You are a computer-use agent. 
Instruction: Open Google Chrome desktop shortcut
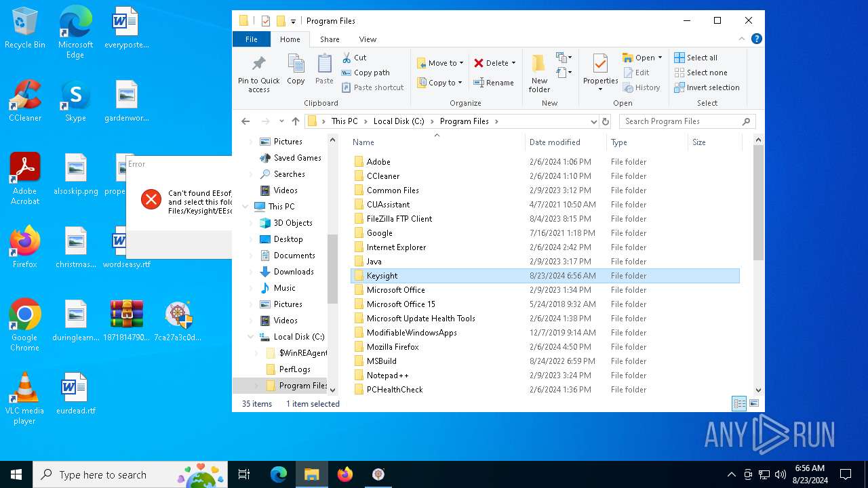(x=25, y=325)
